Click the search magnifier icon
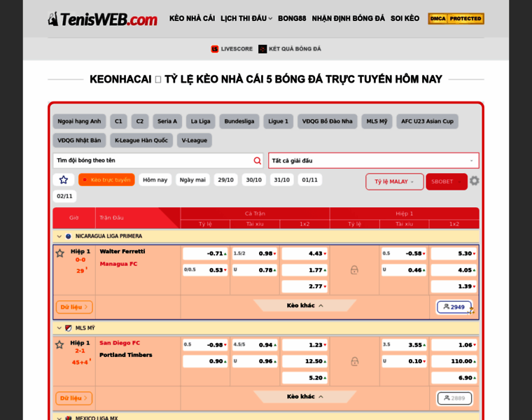This screenshot has width=532, height=420. 258,160
